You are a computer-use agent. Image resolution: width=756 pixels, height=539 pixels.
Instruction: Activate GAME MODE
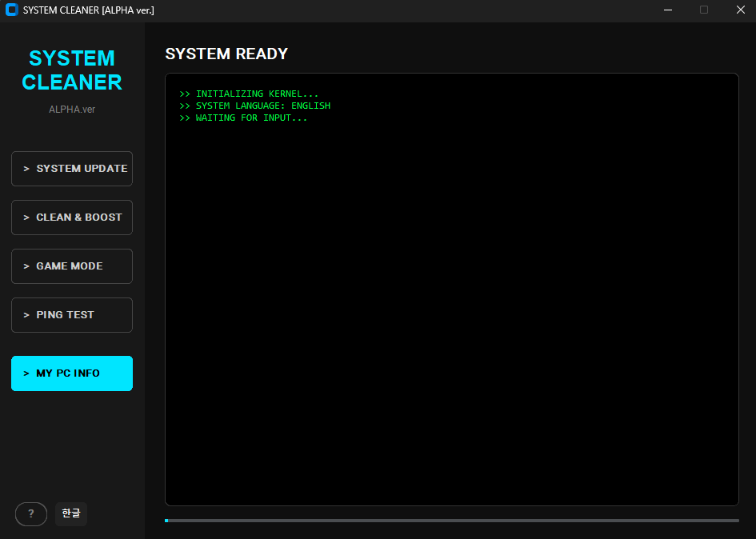(x=71, y=266)
